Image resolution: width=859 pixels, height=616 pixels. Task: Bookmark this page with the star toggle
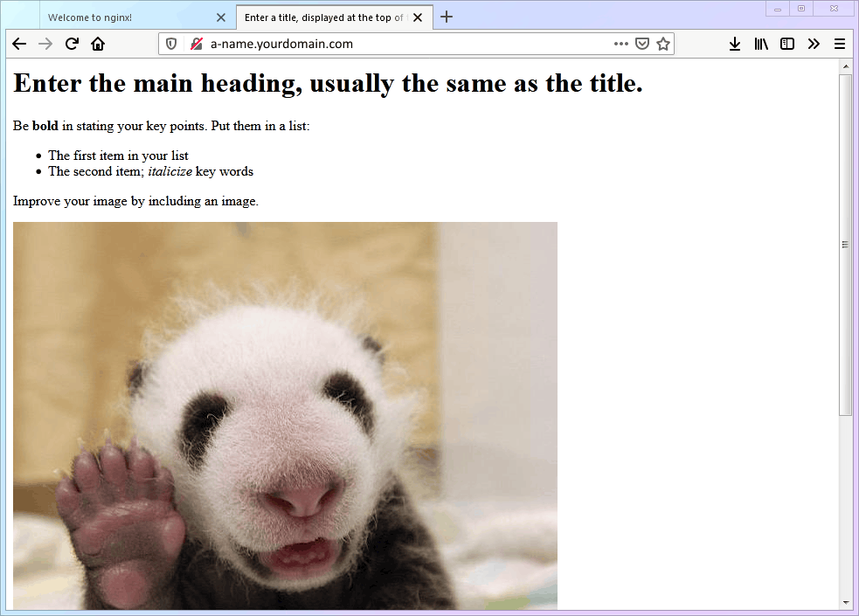[663, 44]
